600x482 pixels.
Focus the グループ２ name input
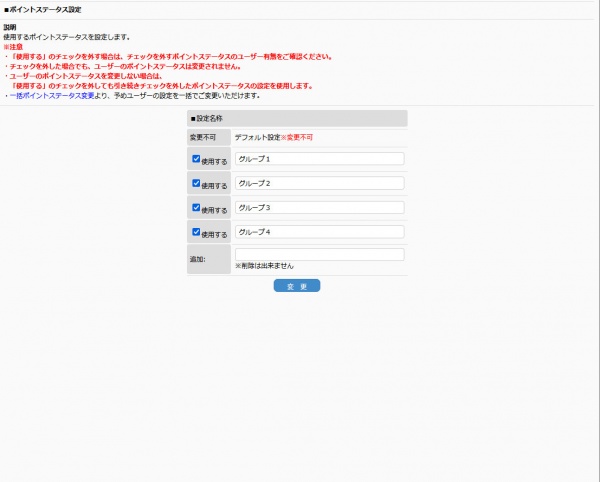point(319,183)
